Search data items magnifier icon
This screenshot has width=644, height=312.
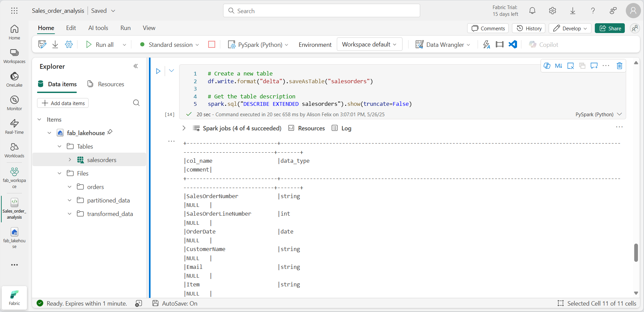coord(136,103)
